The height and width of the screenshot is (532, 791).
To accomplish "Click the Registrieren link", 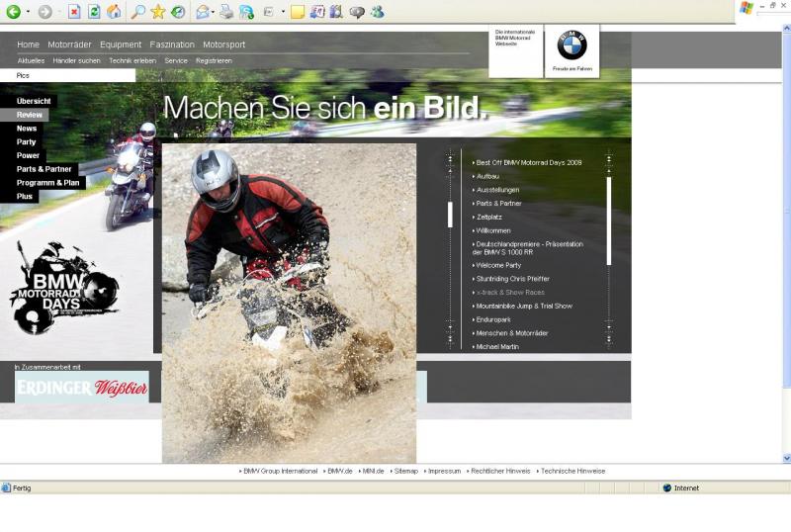I will tap(214, 60).
